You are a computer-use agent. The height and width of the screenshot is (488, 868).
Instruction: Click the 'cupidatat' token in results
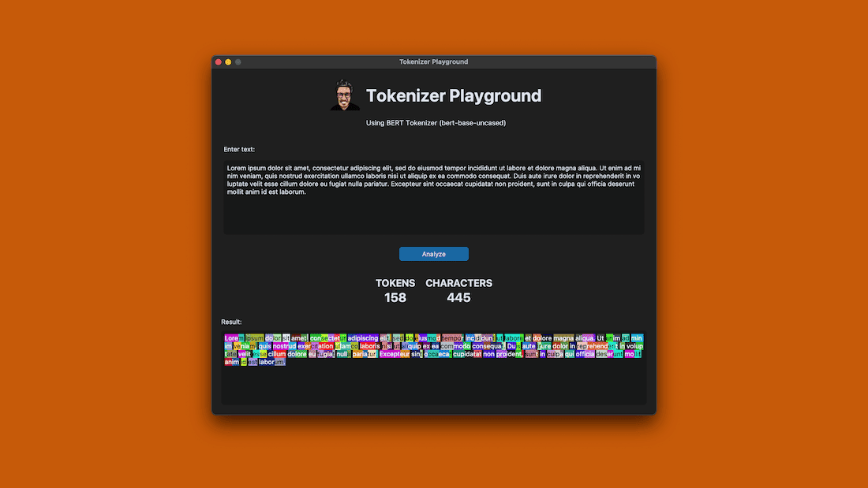pyautogui.click(x=467, y=354)
